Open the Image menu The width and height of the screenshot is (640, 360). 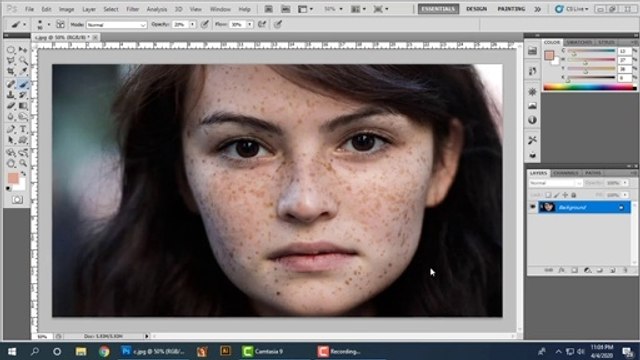click(67, 9)
